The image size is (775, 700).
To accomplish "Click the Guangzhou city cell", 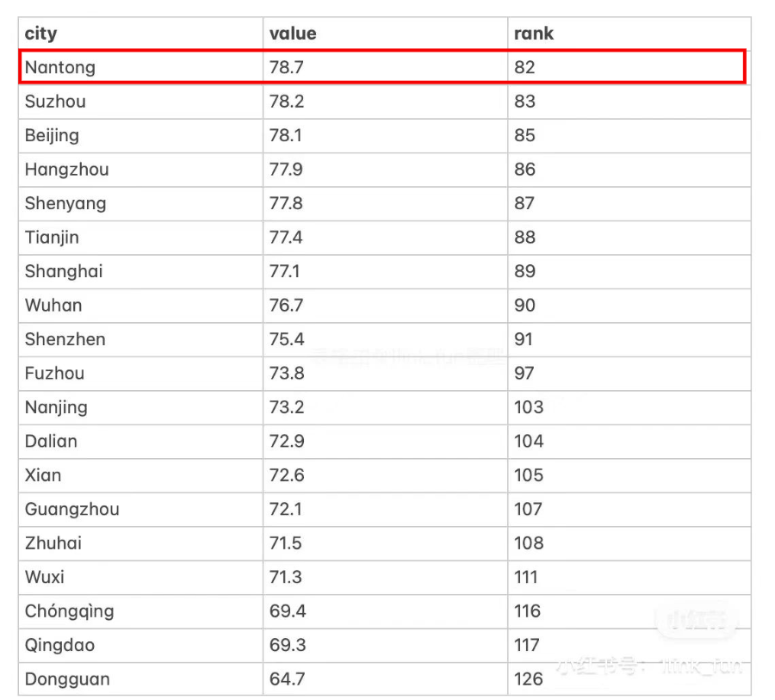I will click(x=141, y=509).
